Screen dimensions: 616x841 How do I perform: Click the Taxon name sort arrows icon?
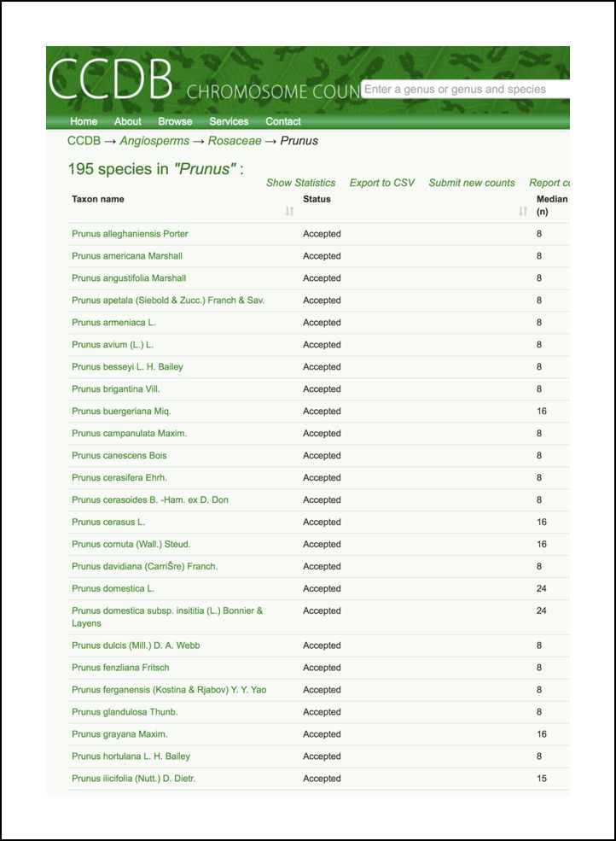[x=289, y=212]
